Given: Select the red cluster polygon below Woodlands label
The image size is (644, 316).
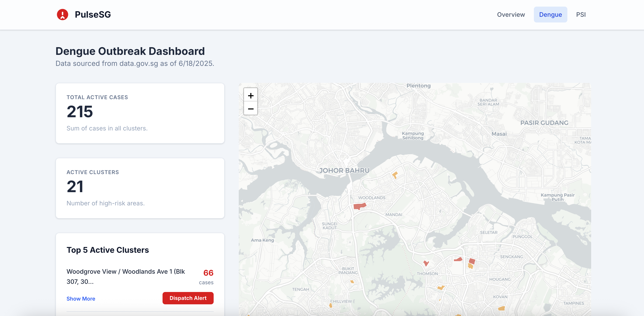Looking at the screenshot, I should [x=359, y=206].
